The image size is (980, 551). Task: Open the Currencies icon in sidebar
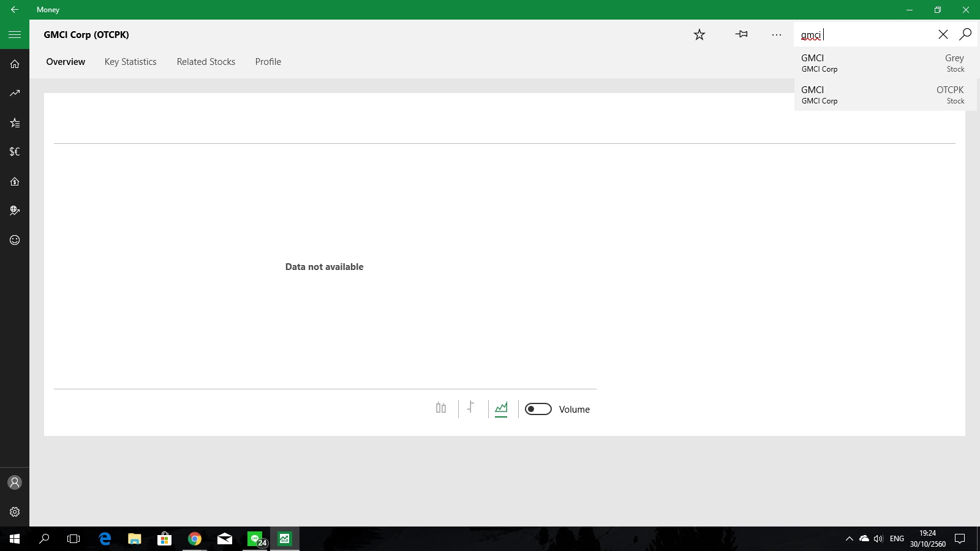click(15, 152)
